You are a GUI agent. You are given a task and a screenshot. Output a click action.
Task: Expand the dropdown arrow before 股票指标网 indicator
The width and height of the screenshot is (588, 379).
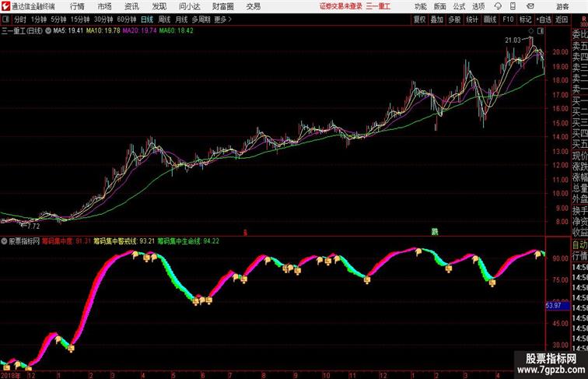coord(4,241)
